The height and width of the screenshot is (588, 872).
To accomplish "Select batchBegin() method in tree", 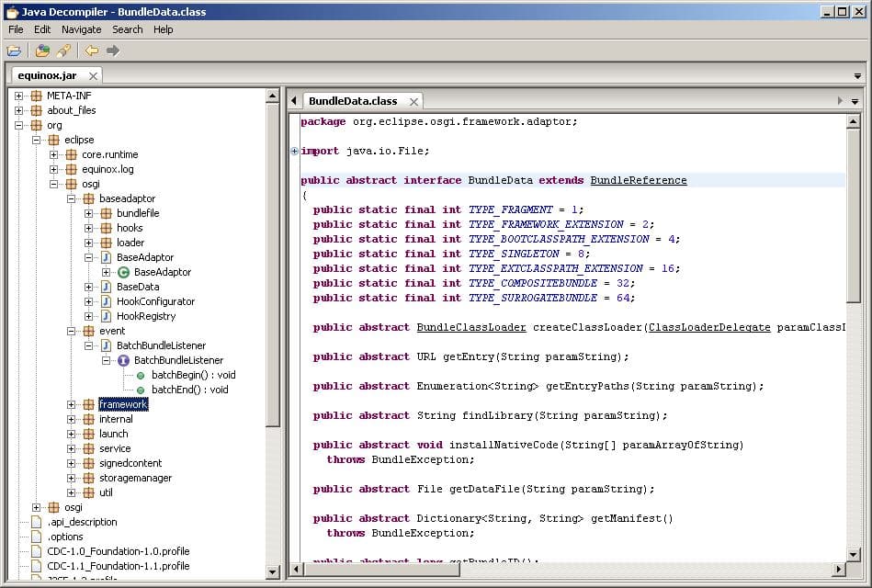I will (x=193, y=375).
